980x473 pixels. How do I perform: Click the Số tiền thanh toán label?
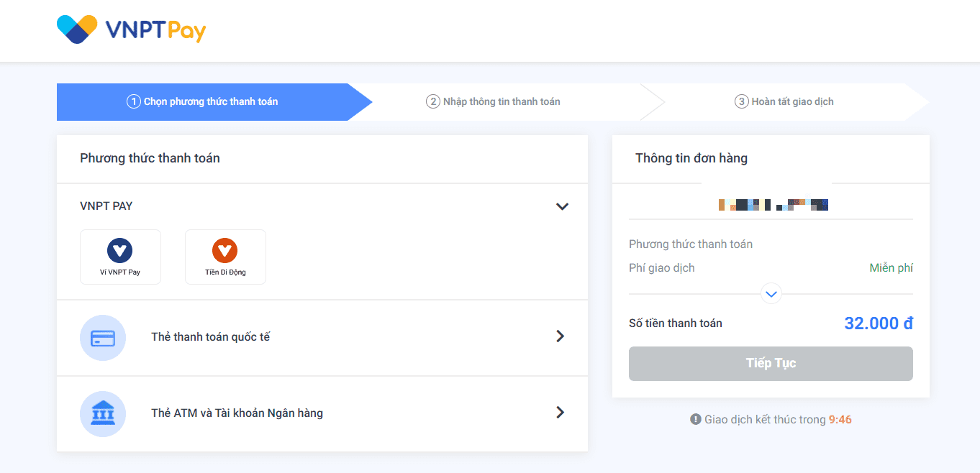[676, 323]
